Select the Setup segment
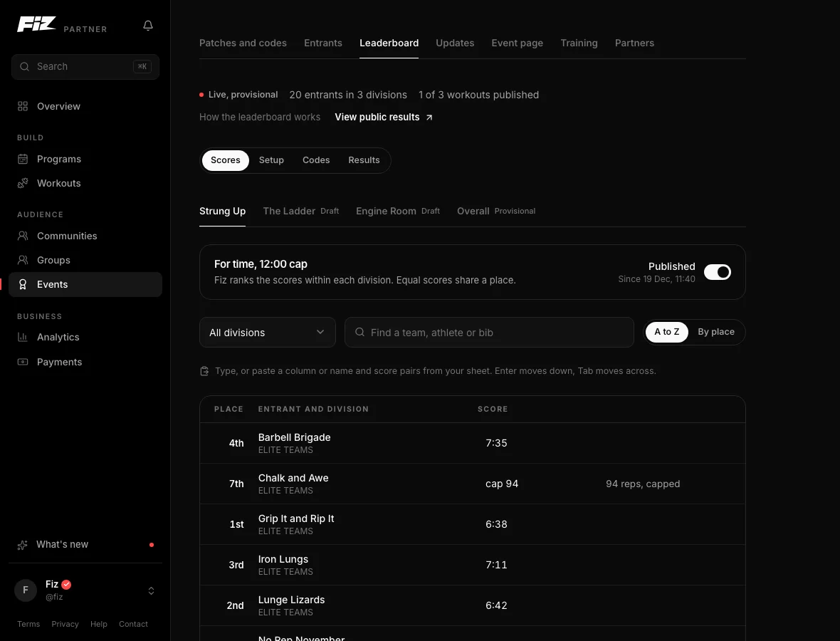Viewport: 840px width, 641px height. click(271, 160)
